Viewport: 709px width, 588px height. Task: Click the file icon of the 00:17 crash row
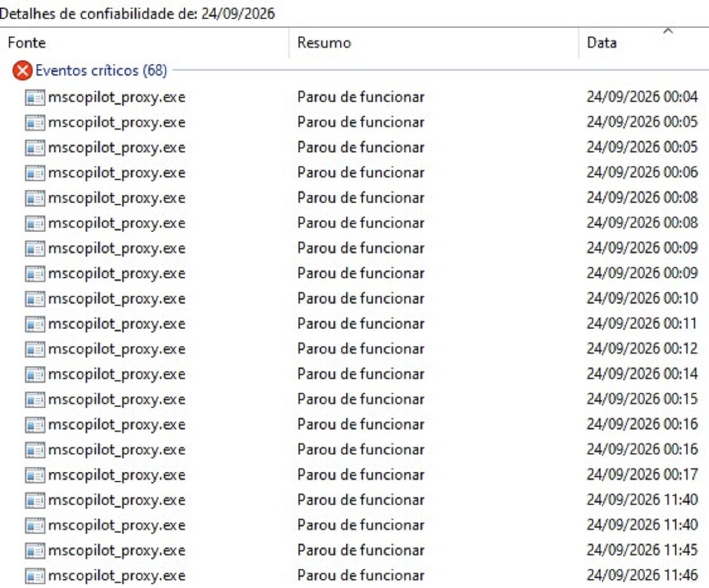click(35, 475)
